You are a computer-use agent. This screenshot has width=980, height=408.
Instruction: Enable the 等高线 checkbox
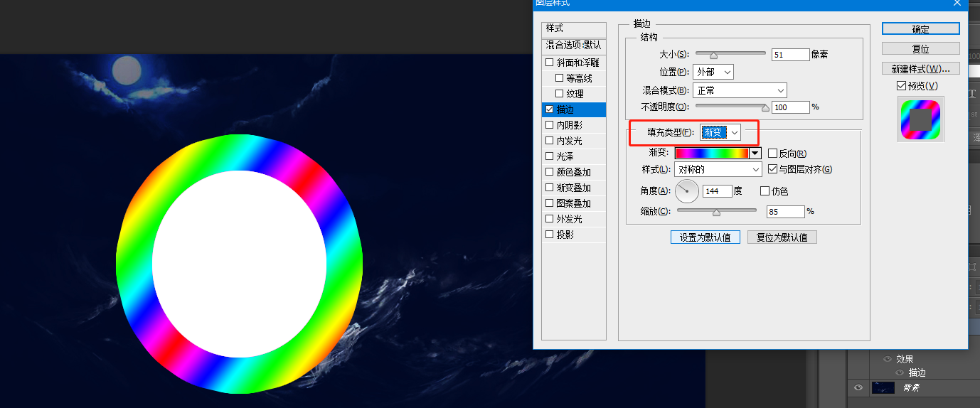click(559, 78)
